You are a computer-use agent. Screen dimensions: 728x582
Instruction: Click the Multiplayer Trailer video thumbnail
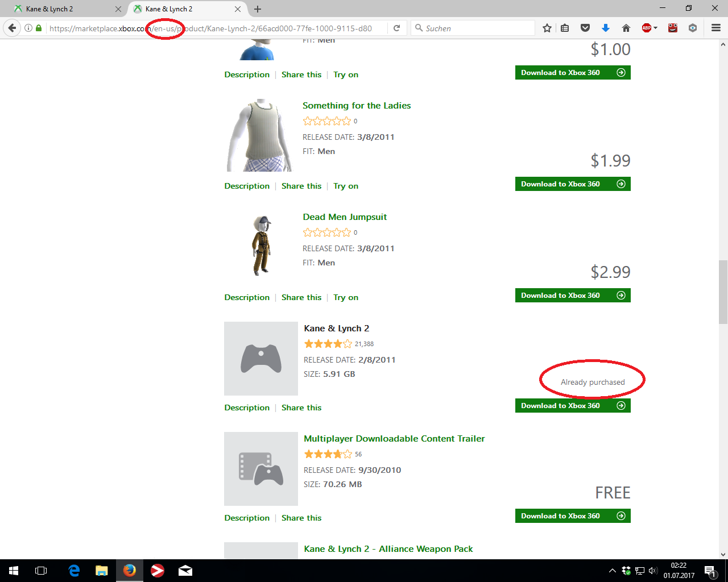(x=261, y=469)
